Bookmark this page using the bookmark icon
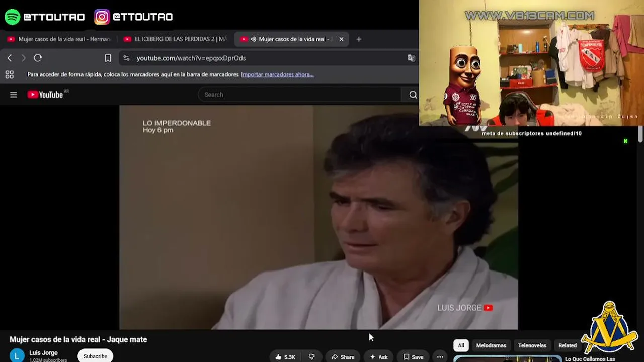The width and height of the screenshot is (644, 362). (108, 58)
